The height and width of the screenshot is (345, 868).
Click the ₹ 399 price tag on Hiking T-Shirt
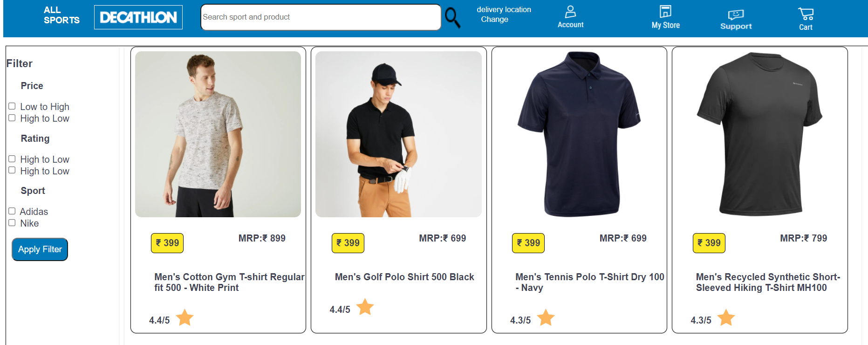[709, 243]
